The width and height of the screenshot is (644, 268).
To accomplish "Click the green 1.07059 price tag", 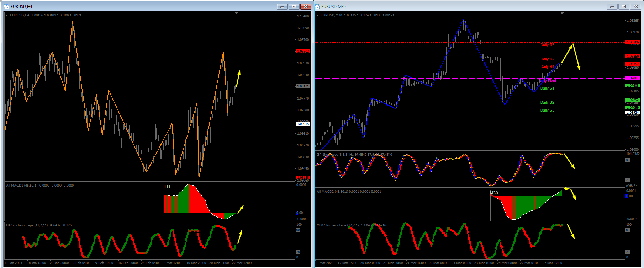I will tap(633, 108).
